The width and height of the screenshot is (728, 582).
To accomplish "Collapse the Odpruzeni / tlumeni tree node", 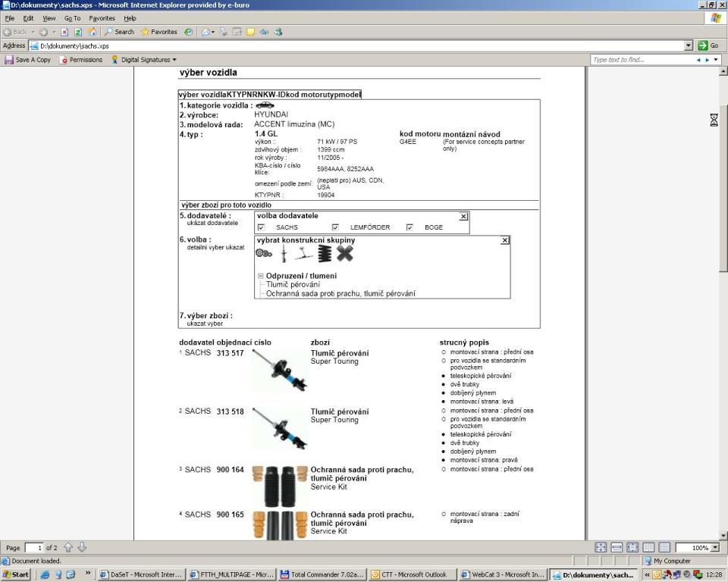I will pyautogui.click(x=260, y=276).
